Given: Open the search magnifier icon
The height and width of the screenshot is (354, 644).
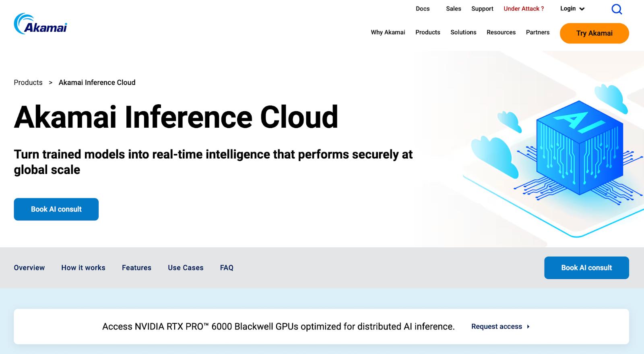Looking at the screenshot, I should tap(617, 9).
